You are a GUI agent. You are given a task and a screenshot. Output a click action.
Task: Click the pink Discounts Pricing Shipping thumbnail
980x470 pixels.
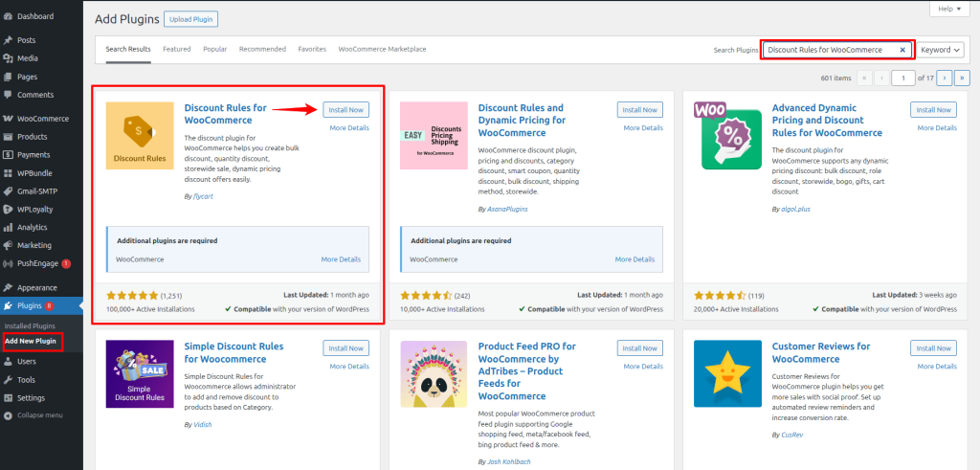tap(434, 136)
